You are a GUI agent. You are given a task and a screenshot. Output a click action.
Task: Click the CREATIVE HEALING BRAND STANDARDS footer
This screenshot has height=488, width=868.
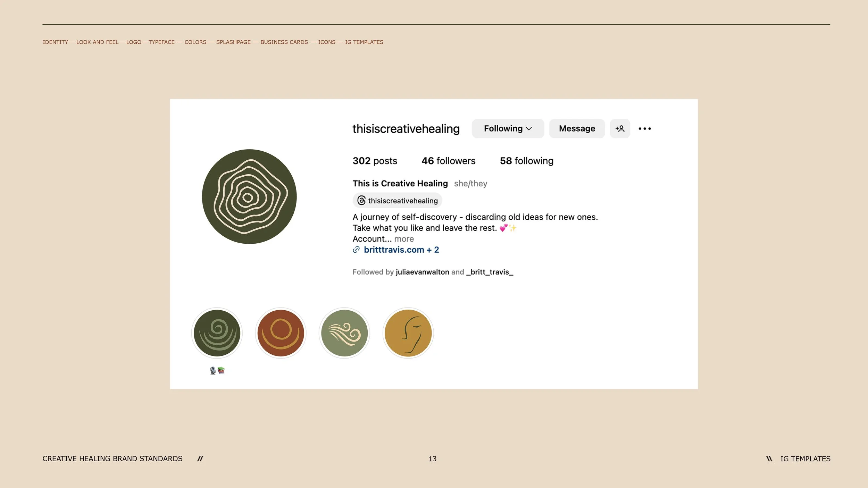coord(112,458)
